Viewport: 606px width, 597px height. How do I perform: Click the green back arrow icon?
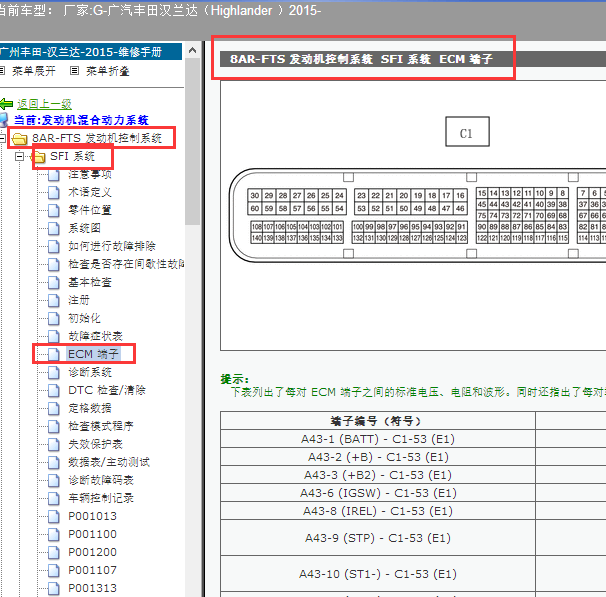[x=7, y=104]
